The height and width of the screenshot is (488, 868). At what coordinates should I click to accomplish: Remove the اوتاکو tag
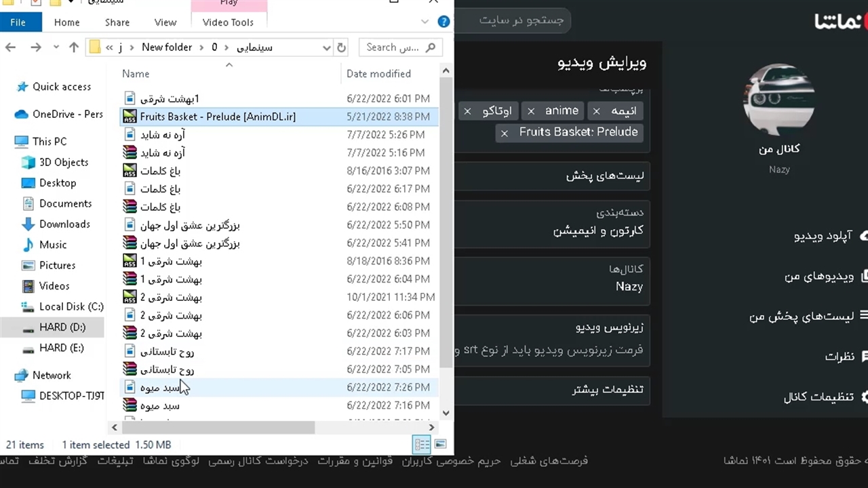(467, 111)
